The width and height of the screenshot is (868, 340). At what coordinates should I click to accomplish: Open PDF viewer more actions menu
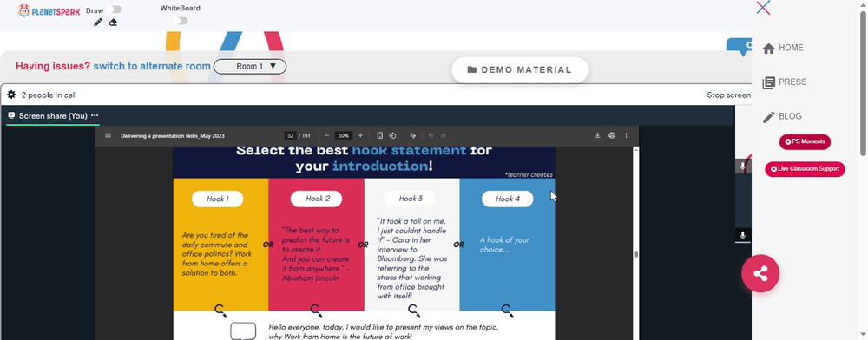[626, 135]
